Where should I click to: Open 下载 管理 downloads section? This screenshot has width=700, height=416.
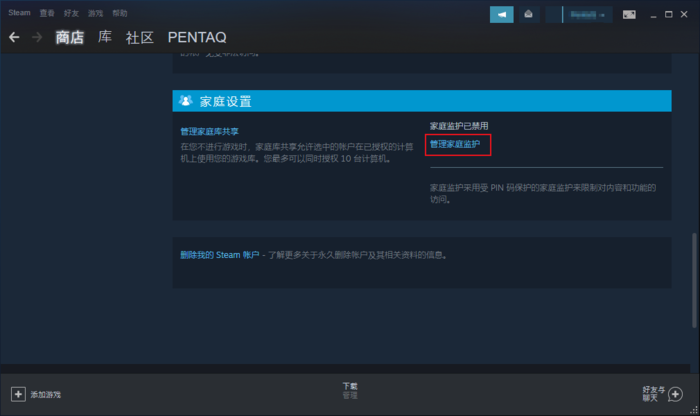350,391
